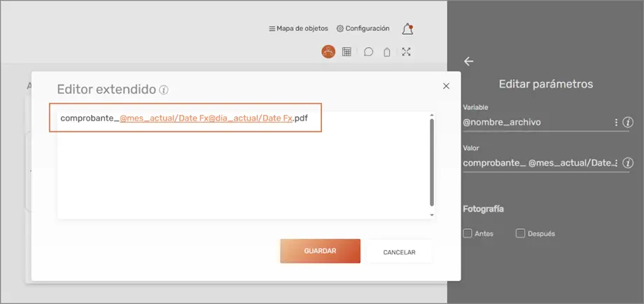Screen dimensions: 644x304
Task: Open the Mapa de objetos menu
Action: tap(298, 29)
